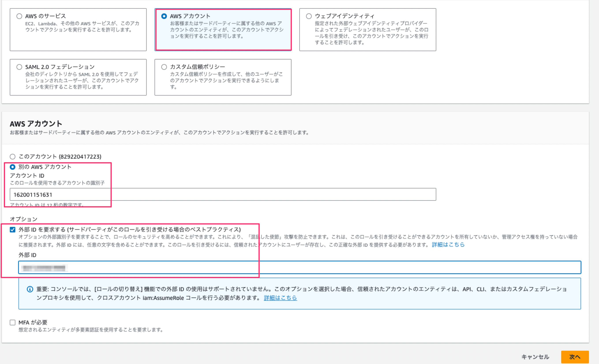Toggle the 外部 ID を要求する checkbox
Image resolution: width=599 pixels, height=364 pixels.
tap(13, 230)
